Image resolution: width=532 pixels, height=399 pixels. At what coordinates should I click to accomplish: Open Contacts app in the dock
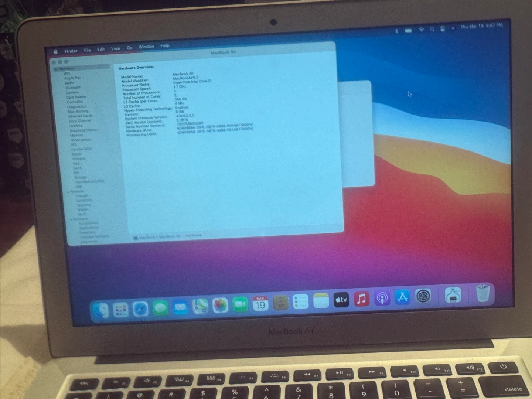(x=280, y=303)
